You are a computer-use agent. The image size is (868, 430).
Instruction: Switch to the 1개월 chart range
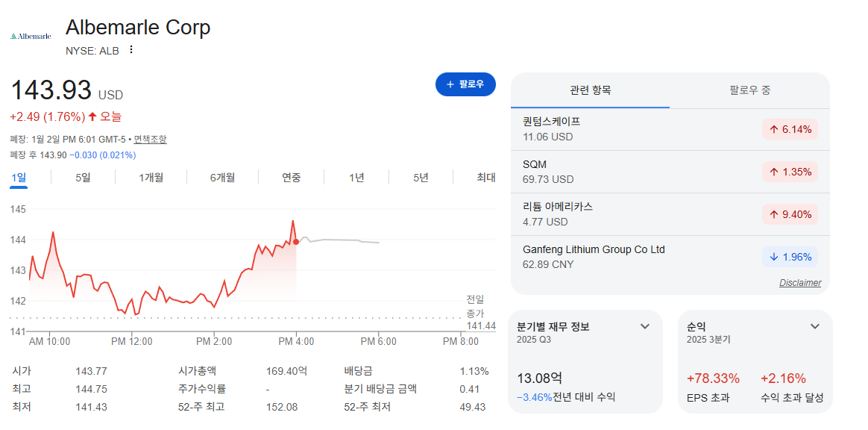(151, 178)
